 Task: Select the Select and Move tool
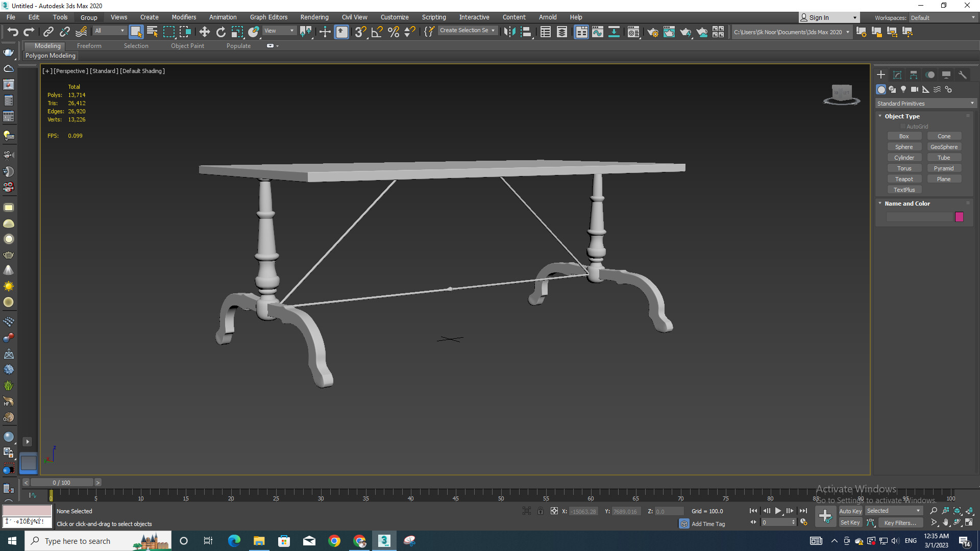(x=204, y=32)
